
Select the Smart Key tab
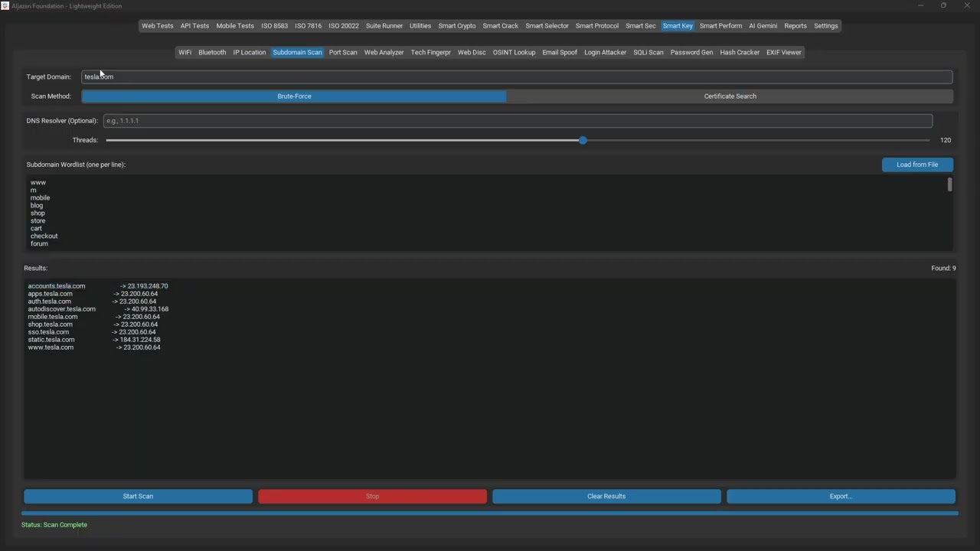[x=678, y=26]
